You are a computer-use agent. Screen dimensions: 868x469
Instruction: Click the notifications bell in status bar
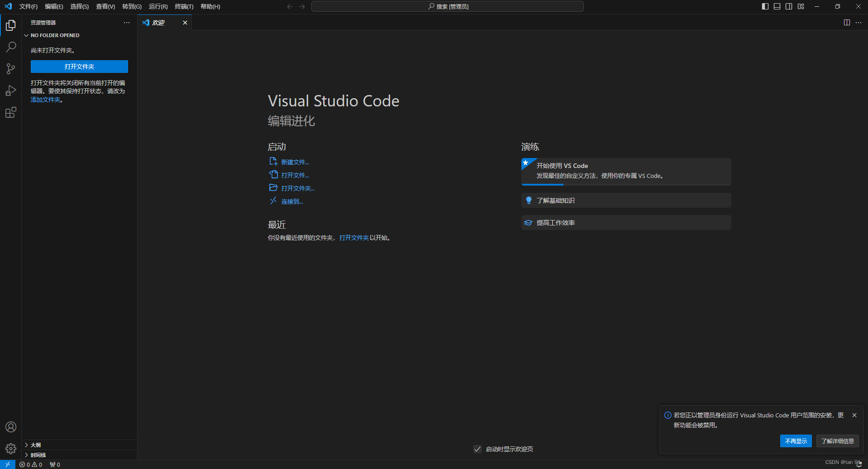point(858,464)
